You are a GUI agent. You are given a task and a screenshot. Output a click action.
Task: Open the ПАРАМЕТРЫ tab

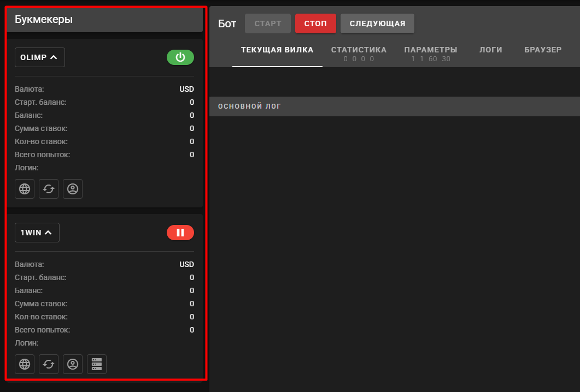pyautogui.click(x=431, y=54)
